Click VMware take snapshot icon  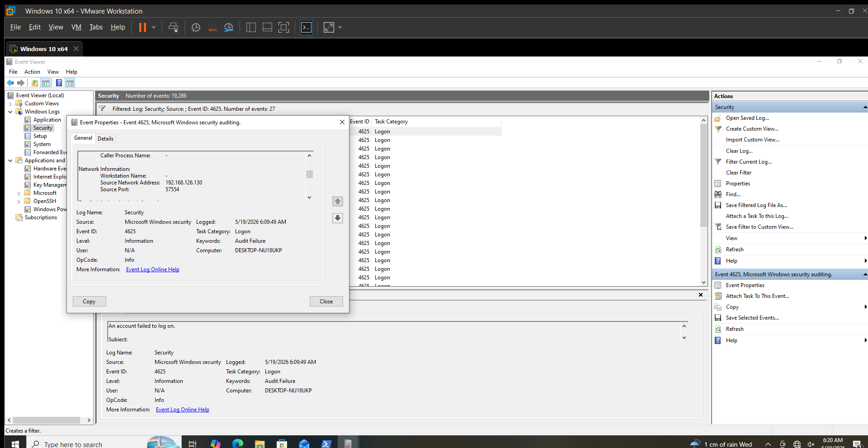[x=196, y=28]
